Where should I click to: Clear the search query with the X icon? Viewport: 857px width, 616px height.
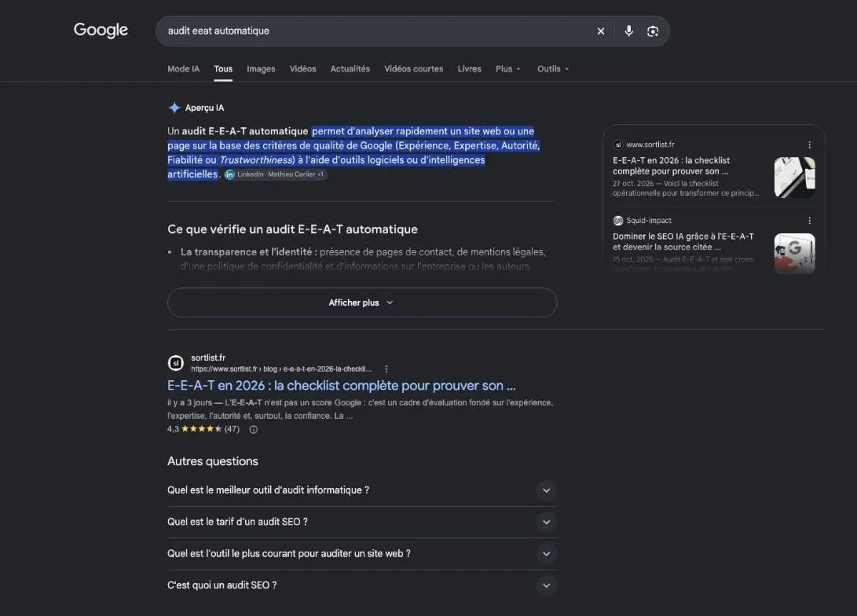[601, 31]
